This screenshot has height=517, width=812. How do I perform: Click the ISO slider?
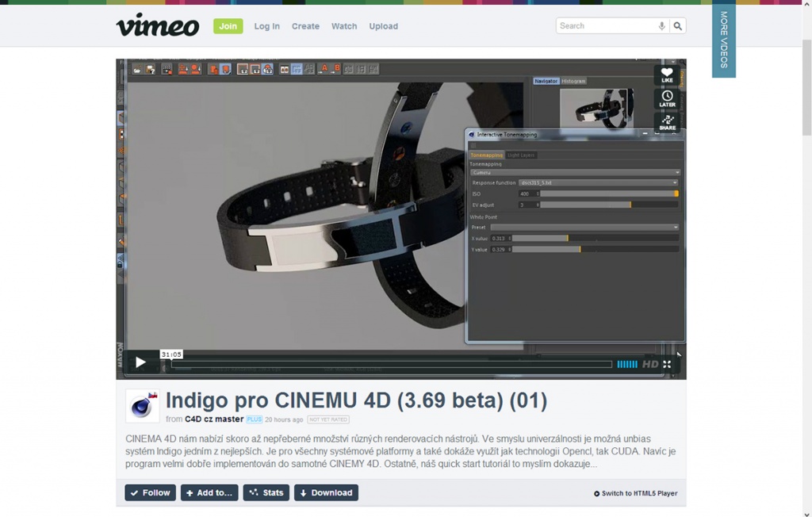click(x=609, y=193)
